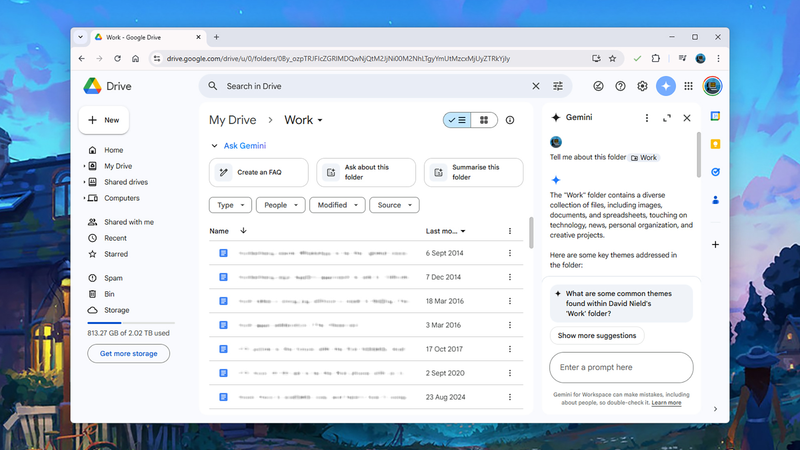Image resolution: width=800 pixels, height=450 pixels.
Task: Open Contacts side panel icon
Action: tap(715, 199)
